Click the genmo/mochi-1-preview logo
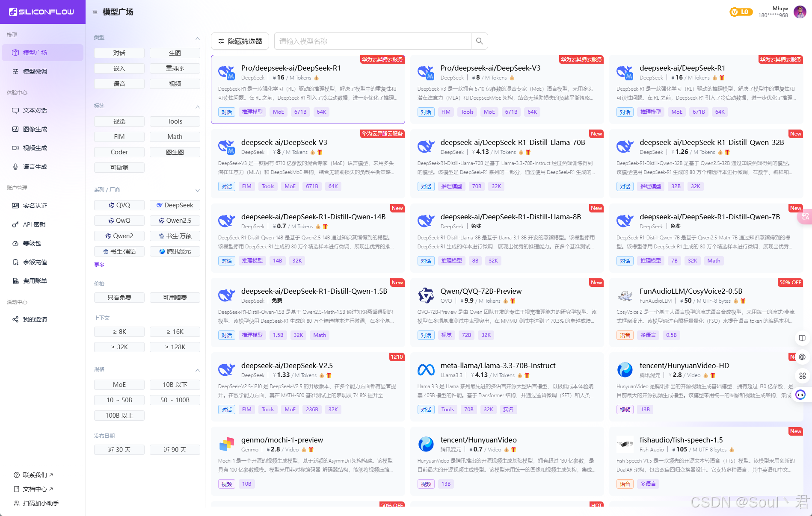Screen dimensions: 812x516 227,444
